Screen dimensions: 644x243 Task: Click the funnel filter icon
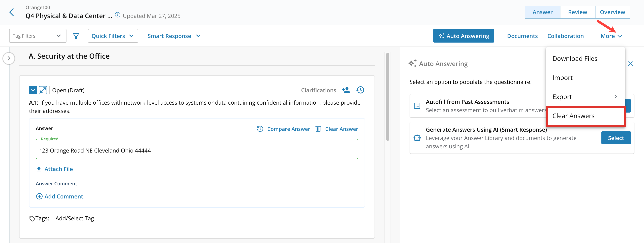click(x=76, y=36)
